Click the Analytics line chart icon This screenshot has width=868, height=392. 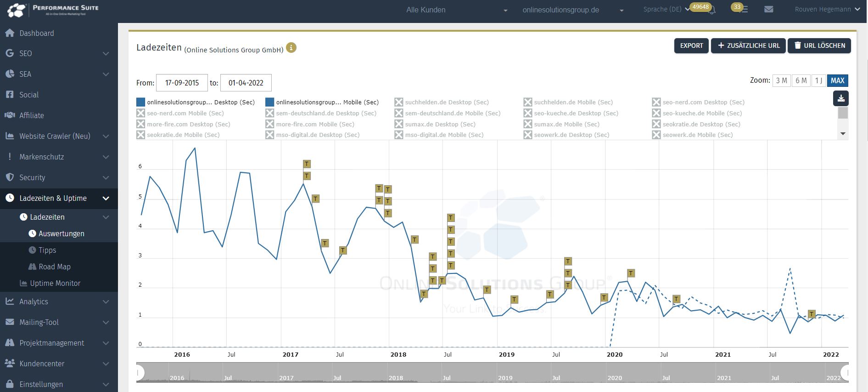tap(10, 301)
